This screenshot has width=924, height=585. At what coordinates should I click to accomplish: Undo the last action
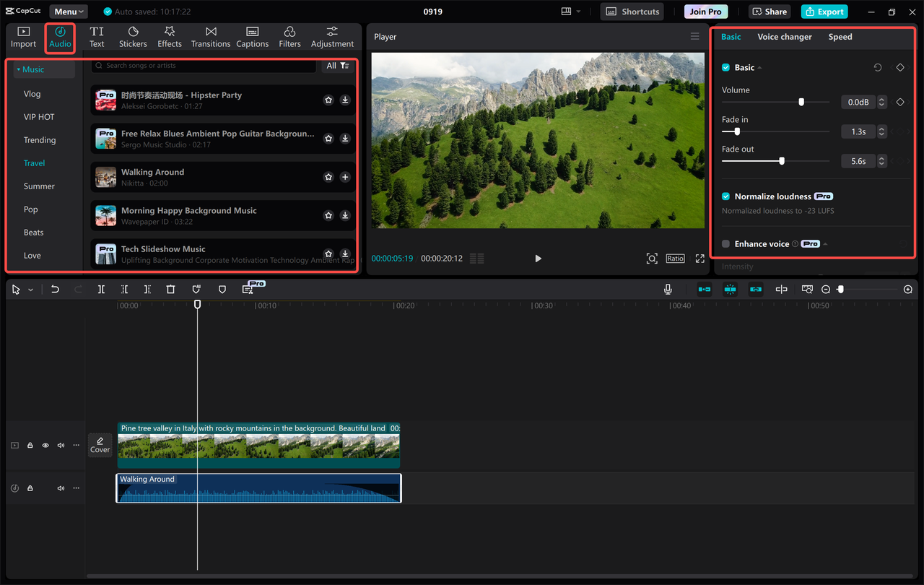55,289
